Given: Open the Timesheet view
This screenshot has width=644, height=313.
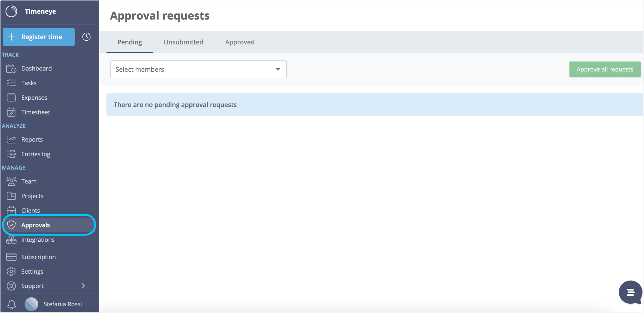Looking at the screenshot, I should pos(35,112).
